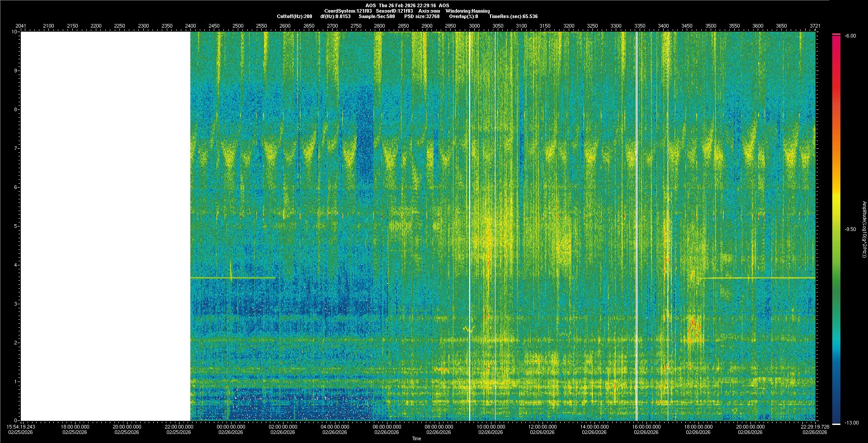Select the '10:00:00.000' time label

pyautogui.click(x=491, y=427)
